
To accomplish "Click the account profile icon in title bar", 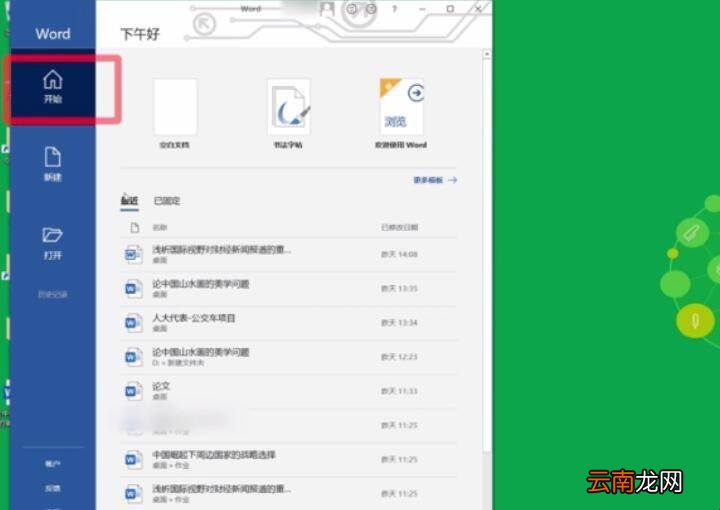I will (327, 9).
